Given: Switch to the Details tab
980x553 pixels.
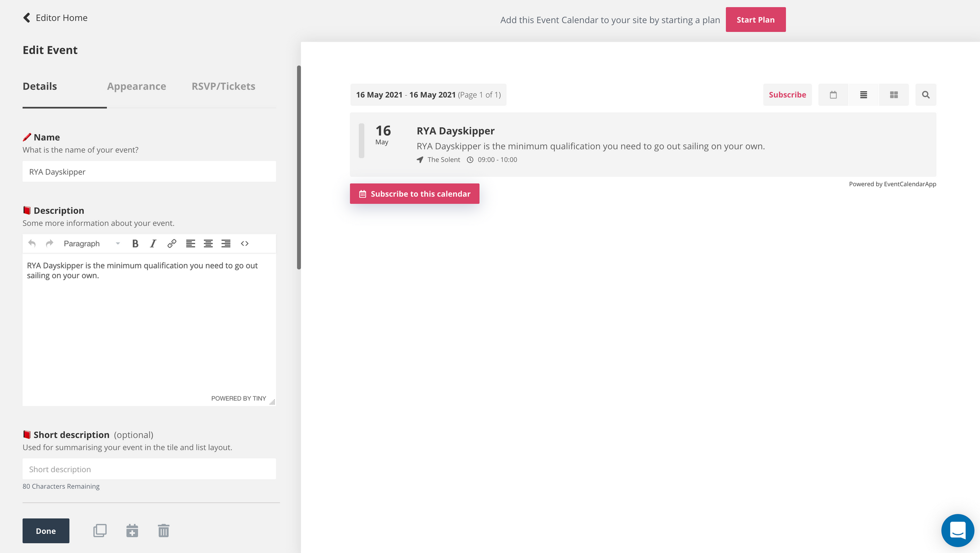Looking at the screenshot, I should point(40,86).
